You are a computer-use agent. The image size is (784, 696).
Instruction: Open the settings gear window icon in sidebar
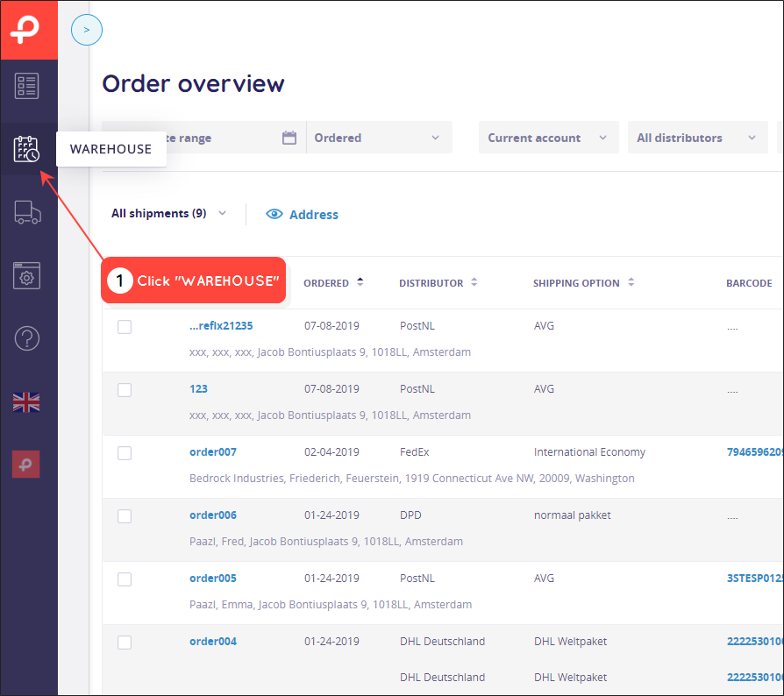pyautogui.click(x=26, y=276)
